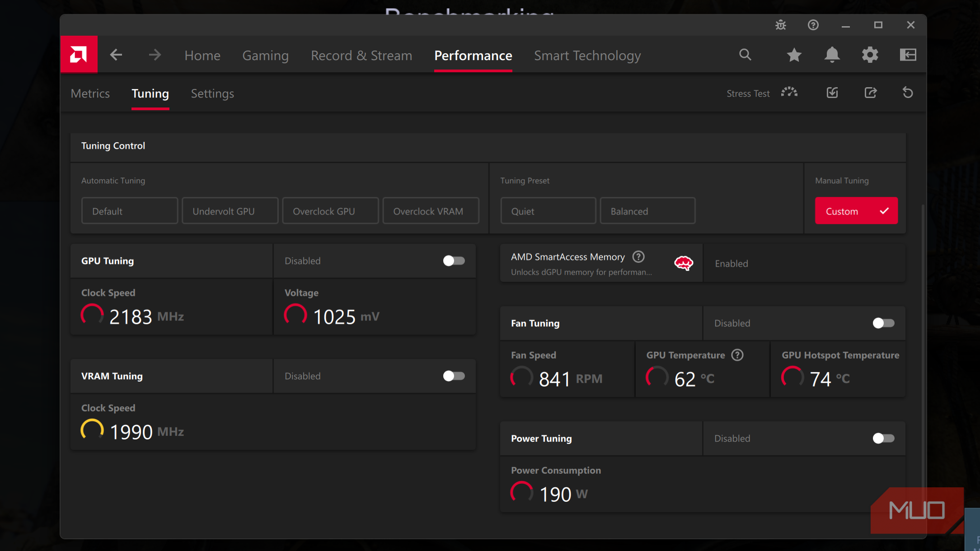Screen dimensions: 980x551
Task: Open the help question mark in title bar
Action: pos(813,25)
